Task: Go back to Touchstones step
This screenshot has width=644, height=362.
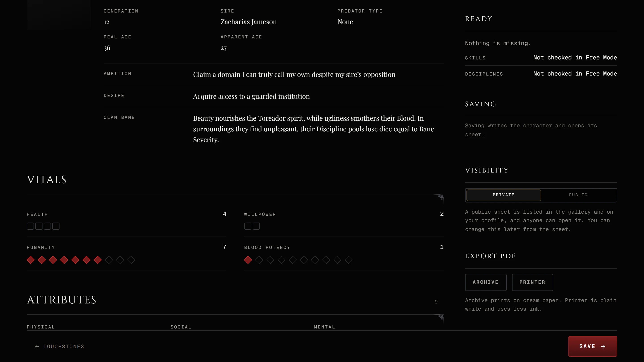Action: pos(59,347)
